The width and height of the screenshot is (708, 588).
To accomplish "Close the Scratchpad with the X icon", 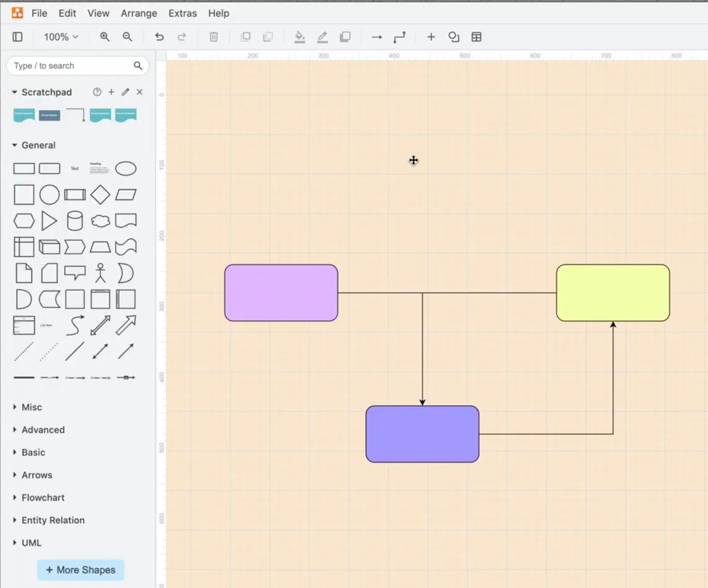I will tap(140, 92).
